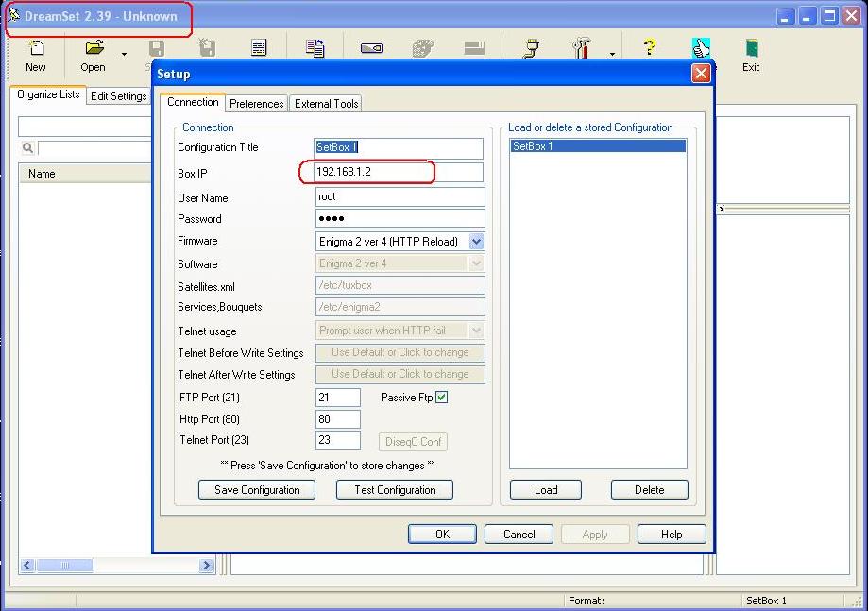This screenshot has height=611, width=868.
Task: Switch to Organize Lists tab in main window
Action: tap(48, 94)
